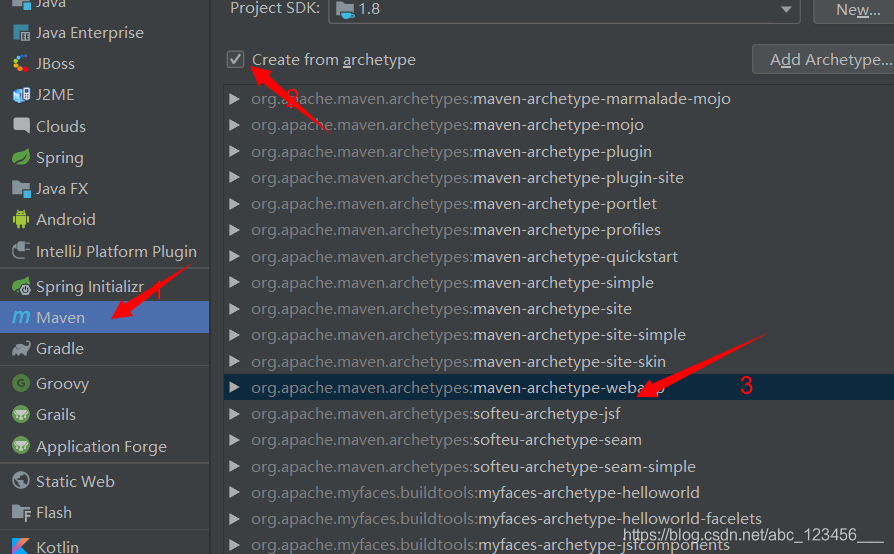Expand the maven-archetype-mojo node

point(234,125)
